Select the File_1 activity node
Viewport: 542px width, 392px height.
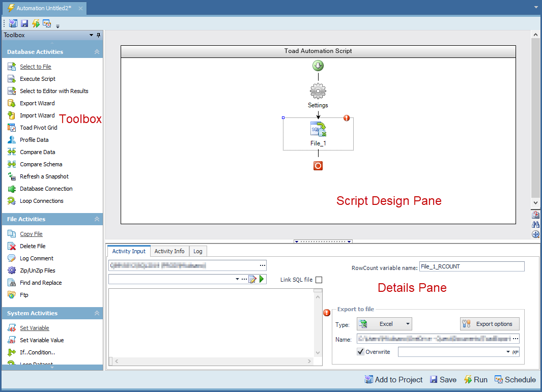[x=318, y=130]
